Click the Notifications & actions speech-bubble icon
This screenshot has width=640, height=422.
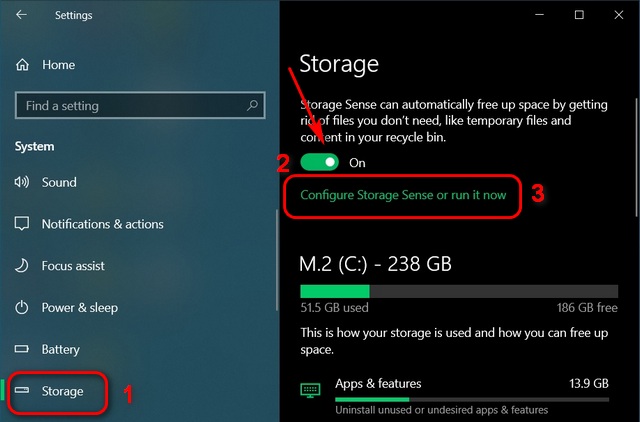[22, 224]
